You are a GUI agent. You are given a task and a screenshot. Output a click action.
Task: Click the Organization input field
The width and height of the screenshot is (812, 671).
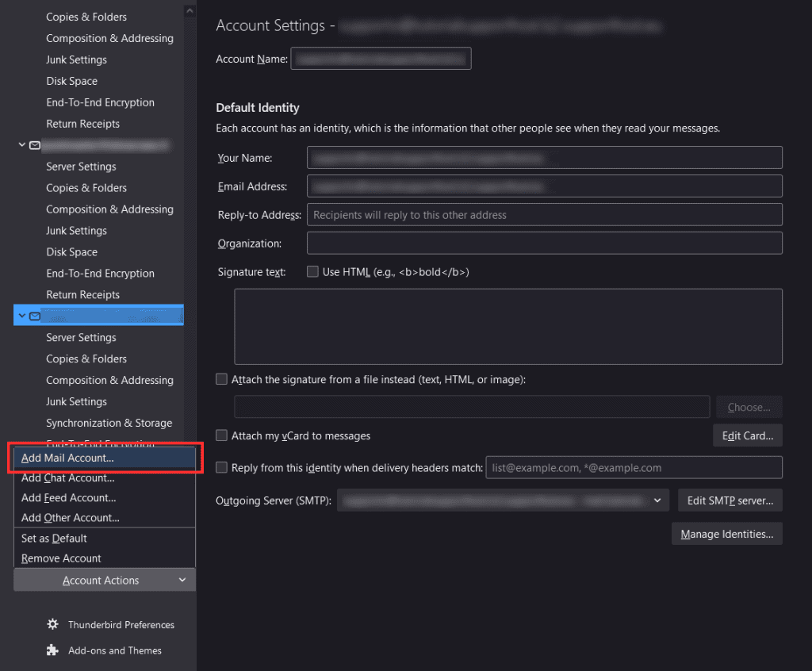click(544, 243)
